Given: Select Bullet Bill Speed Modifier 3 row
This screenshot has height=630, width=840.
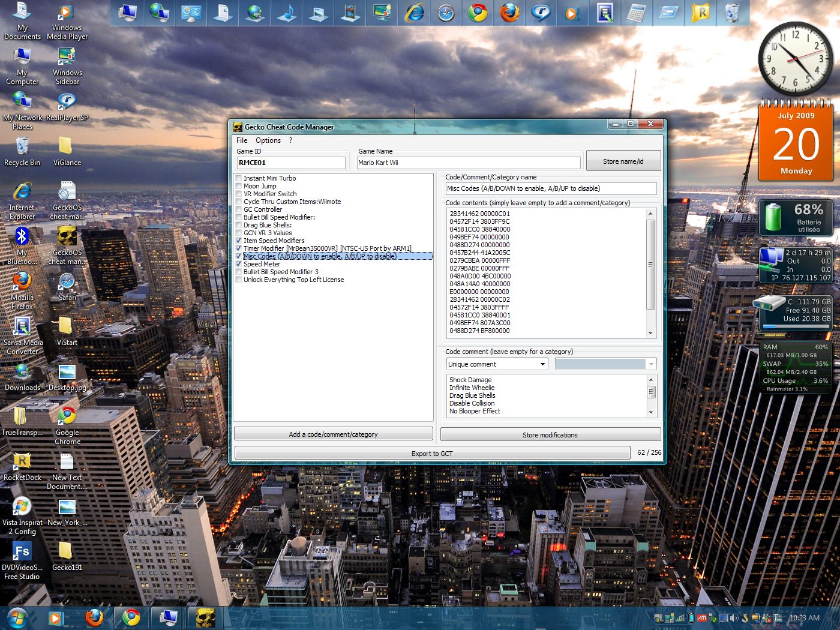Looking at the screenshot, I should tap(281, 272).
